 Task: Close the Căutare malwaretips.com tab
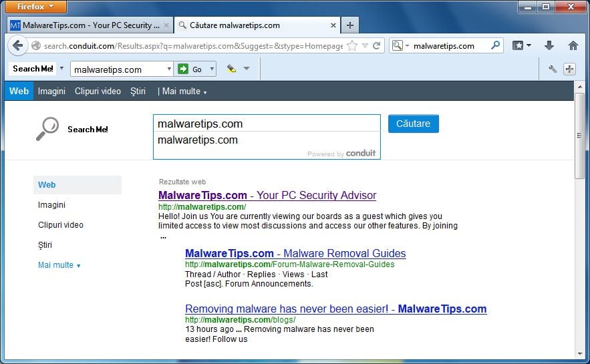coord(333,25)
